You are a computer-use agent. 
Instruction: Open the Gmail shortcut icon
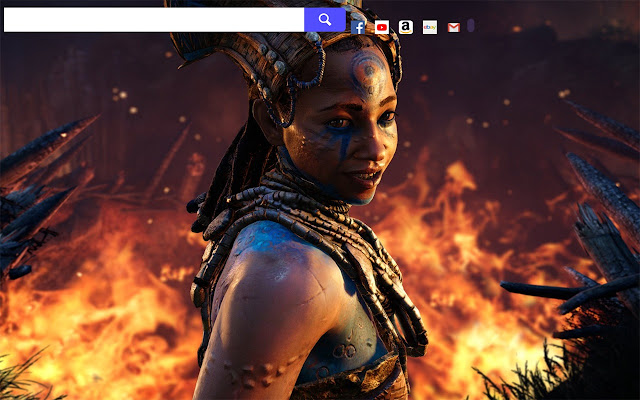pos(453,27)
